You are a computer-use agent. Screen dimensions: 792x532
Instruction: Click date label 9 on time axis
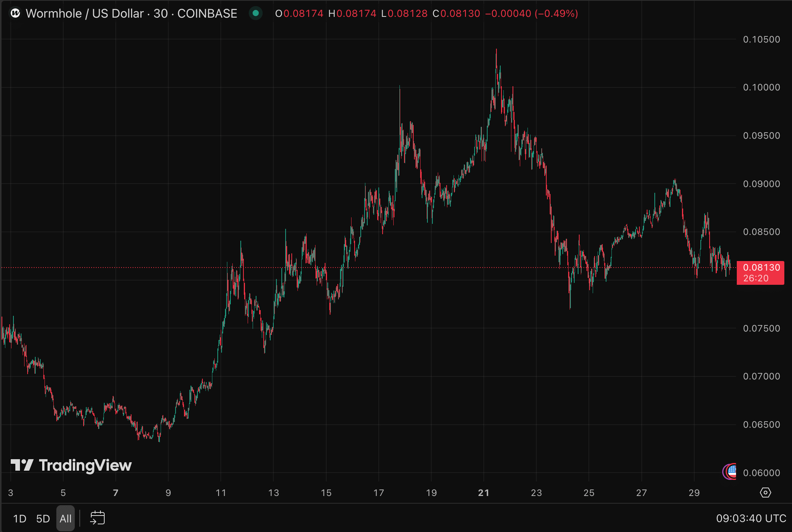tap(168, 493)
